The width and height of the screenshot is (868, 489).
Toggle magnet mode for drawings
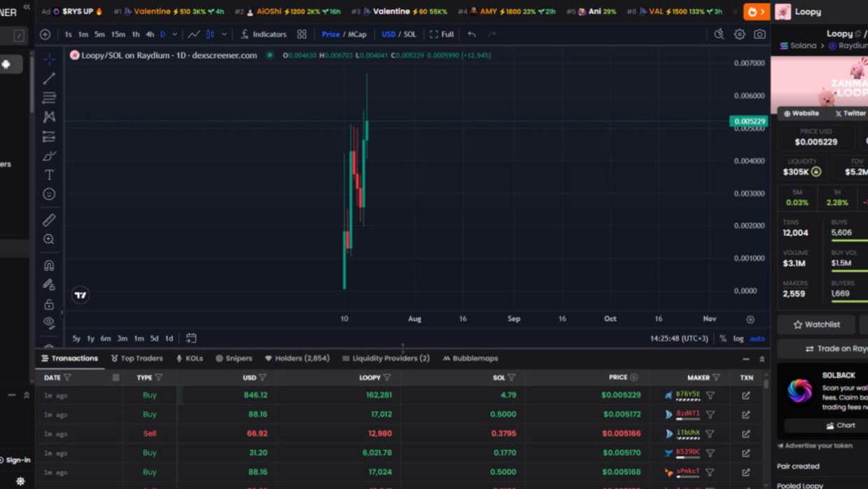click(49, 266)
